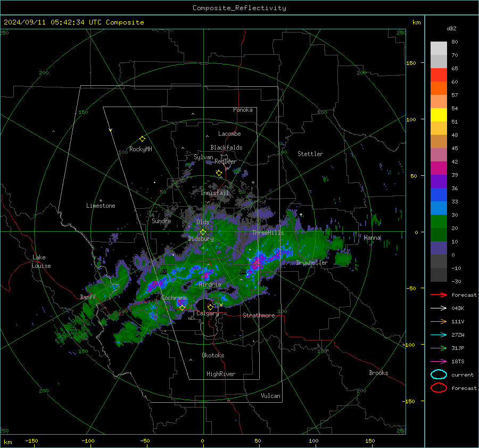The width and height of the screenshot is (479, 448).
Task: Click the Banff city label
Action: tap(88, 297)
